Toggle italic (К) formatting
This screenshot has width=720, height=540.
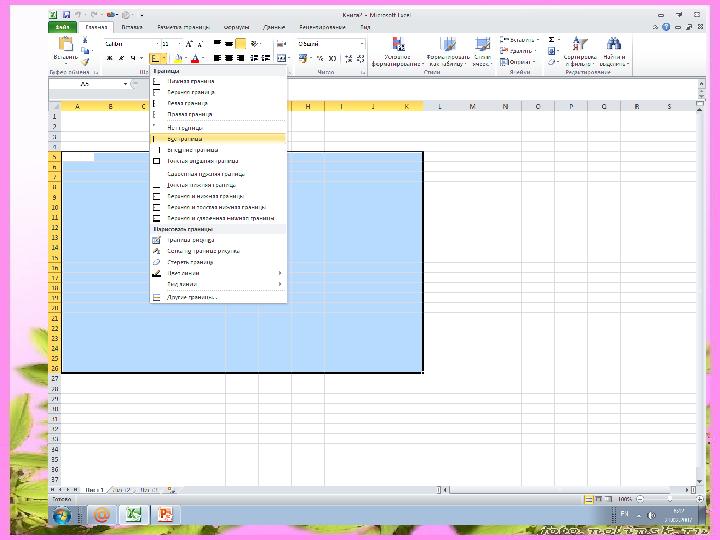pyautogui.click(x=121, y=58)
